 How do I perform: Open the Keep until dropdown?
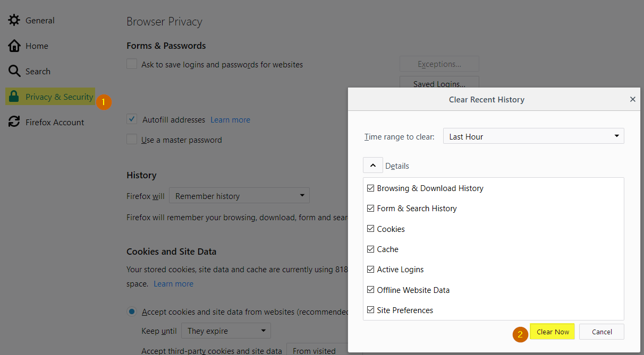coord(226,331)
